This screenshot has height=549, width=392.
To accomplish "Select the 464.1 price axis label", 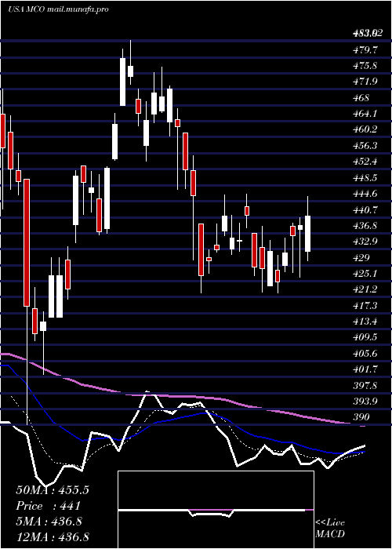I will coord(365,114).
